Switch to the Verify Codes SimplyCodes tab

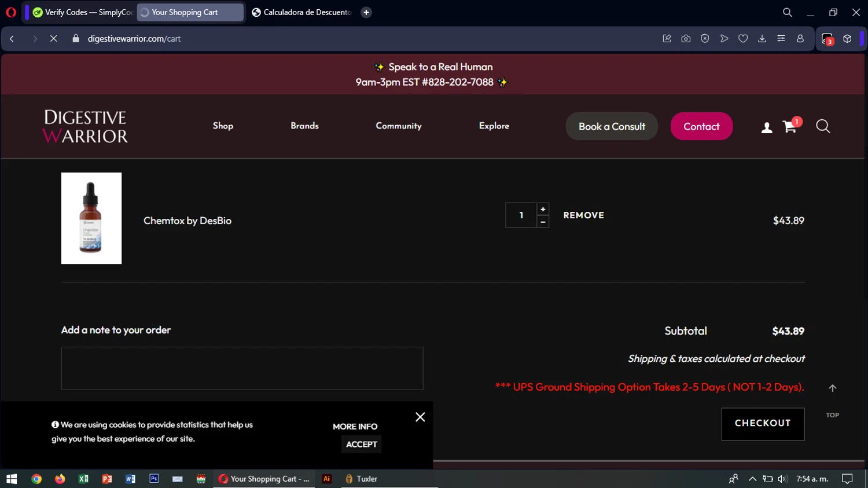[x=82, y=12]
